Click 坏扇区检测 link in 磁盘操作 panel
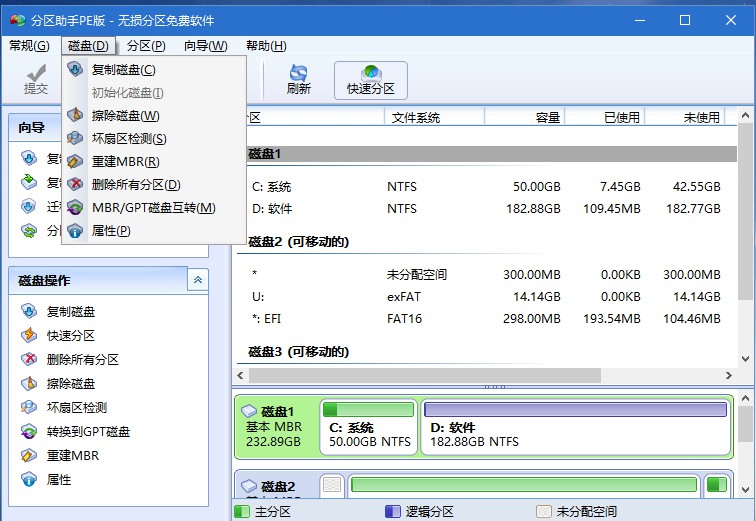The width and height of the screenshot is (756, 521). point(77,408)
